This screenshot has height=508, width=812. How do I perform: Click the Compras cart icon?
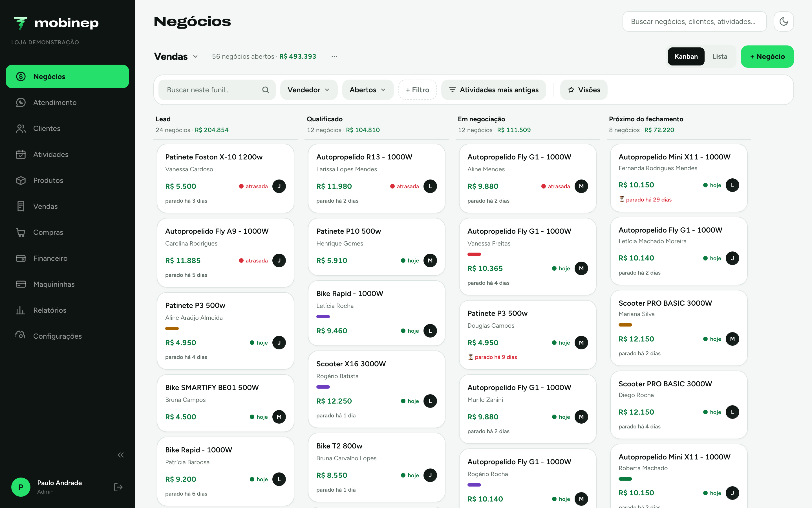click(x=21, y=232)
